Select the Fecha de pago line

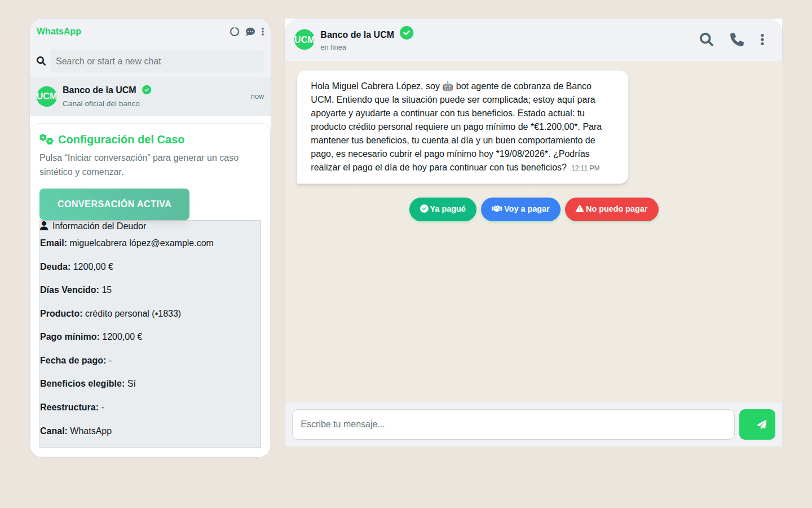(76, 361)
